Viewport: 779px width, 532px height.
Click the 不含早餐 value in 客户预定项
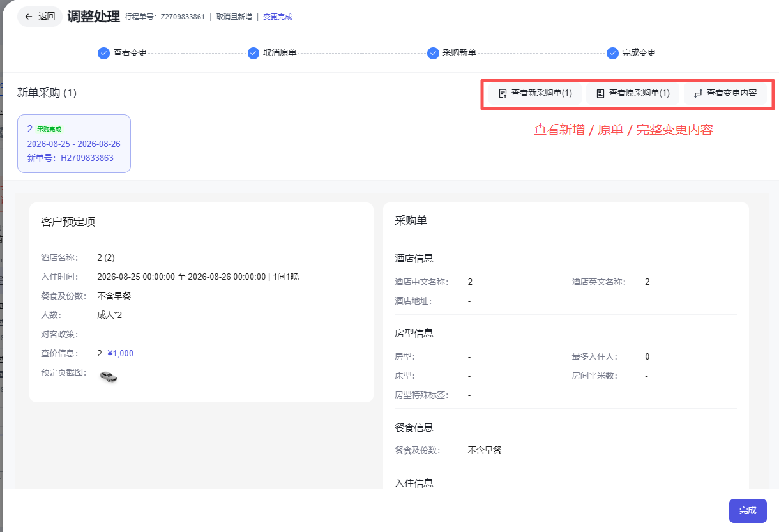(114, 296)
